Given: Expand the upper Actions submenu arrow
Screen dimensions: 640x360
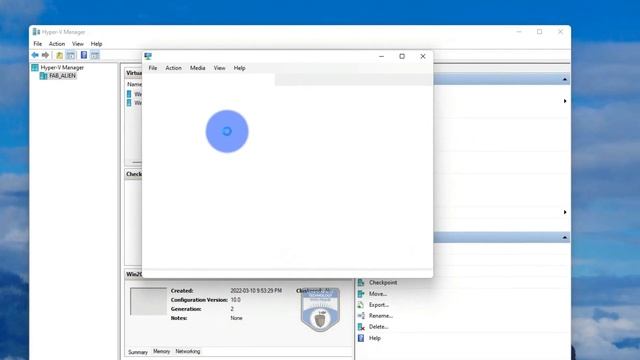Looking at the screenshot, I should coord(565,101).
